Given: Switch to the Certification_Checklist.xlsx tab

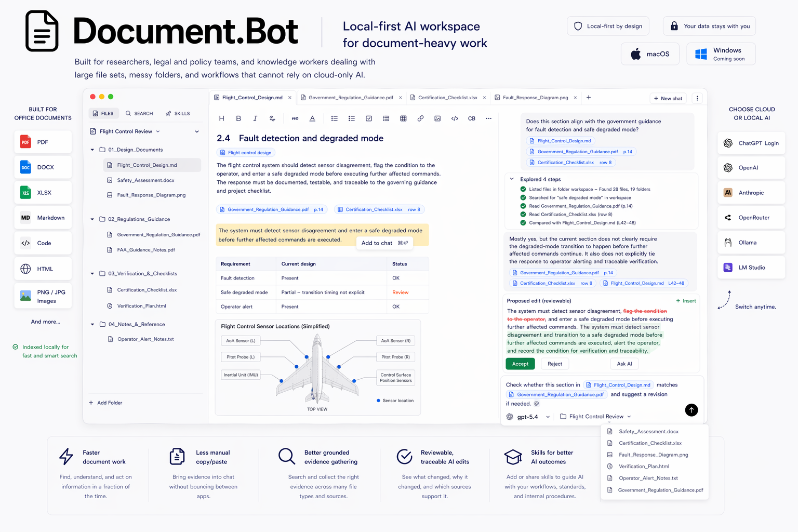Looking at the screenshot, I should click(447, 97).
